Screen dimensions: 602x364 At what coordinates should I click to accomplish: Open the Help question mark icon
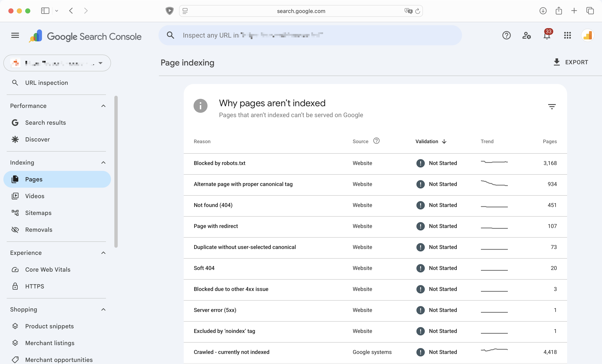(x=507, y=35)
